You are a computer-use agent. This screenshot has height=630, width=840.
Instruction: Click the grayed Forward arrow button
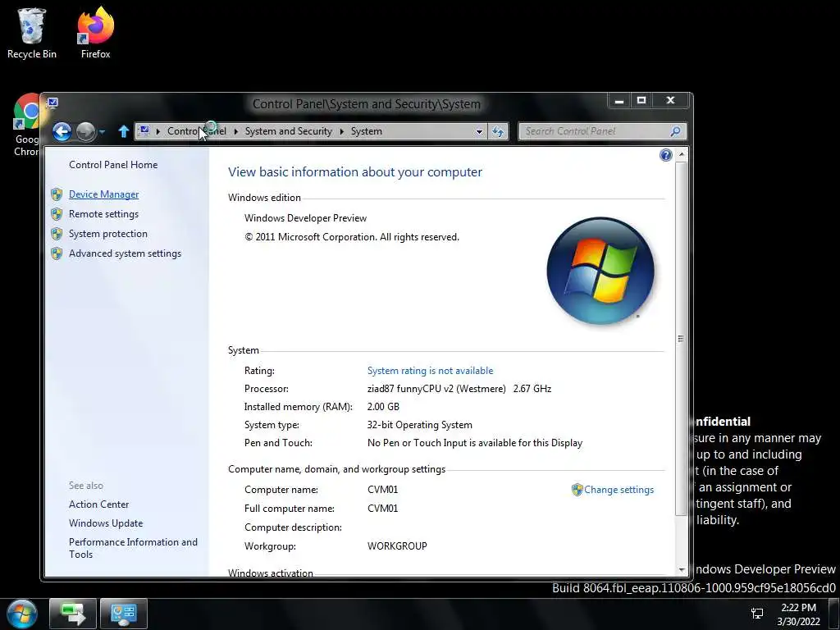(x=85, y=131)
